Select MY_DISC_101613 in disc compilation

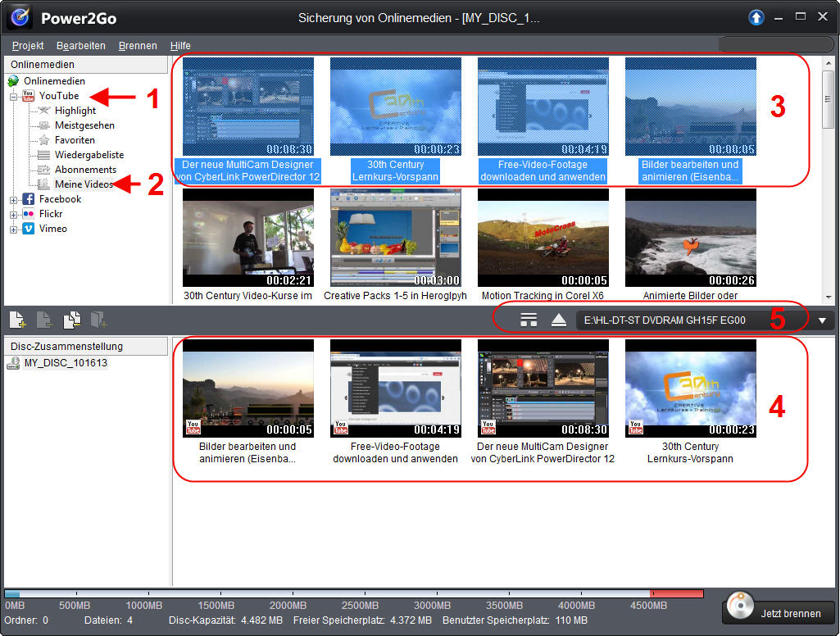[x=66, y=363]
